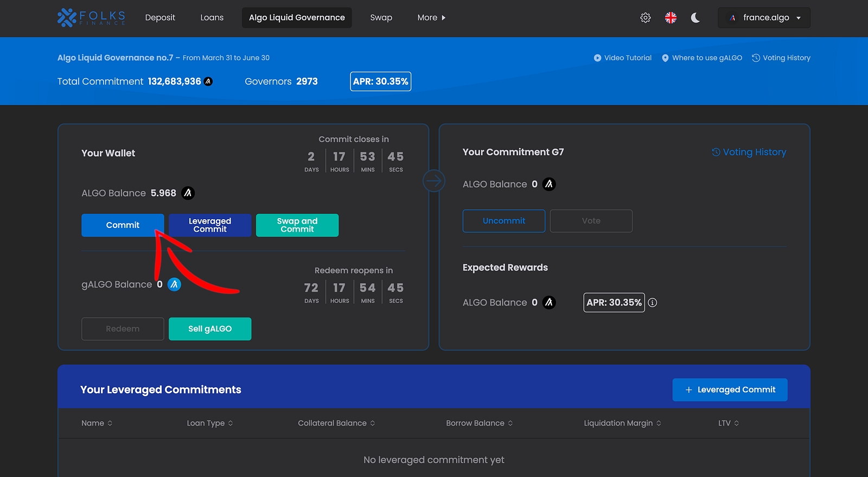Sort by Liquidation Margin column

point(622,423)
